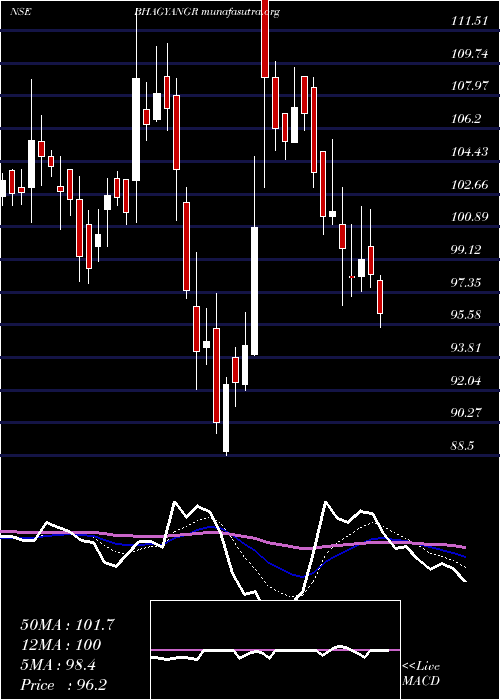Click the BHAGYANGR munafasutra.org title
Image resolution: width=500 pixels, height=700 pixels.
(x=207, y=12)
